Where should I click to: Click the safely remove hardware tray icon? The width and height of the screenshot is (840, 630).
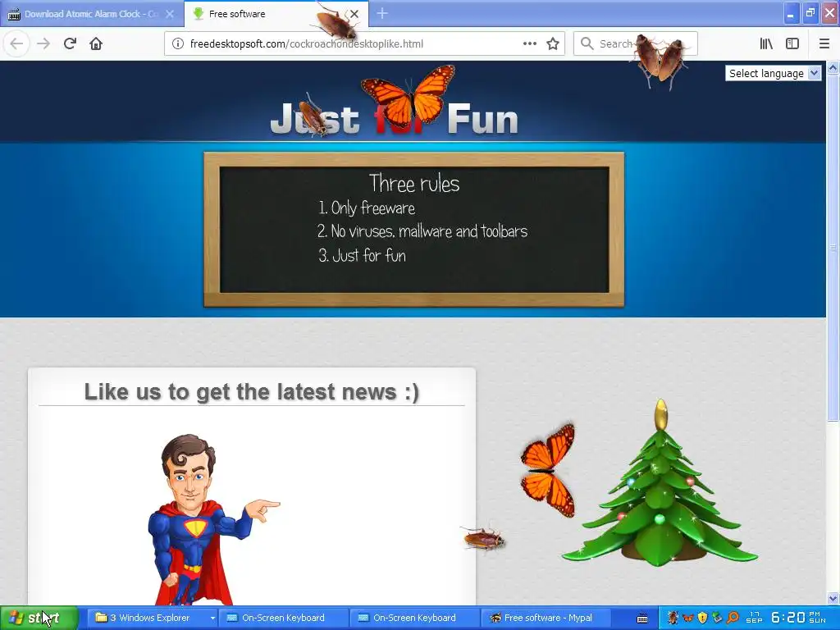pyautogui.click(x=717, y=618)
